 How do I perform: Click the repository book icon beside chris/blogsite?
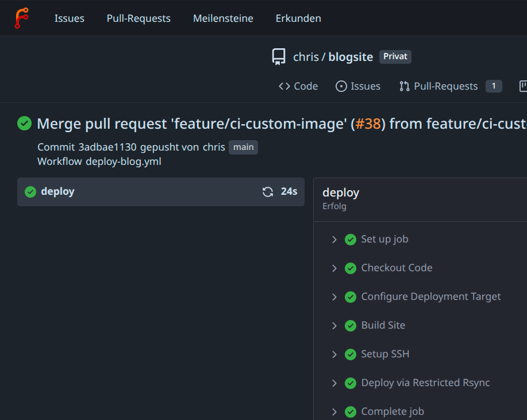pos(279,56)
